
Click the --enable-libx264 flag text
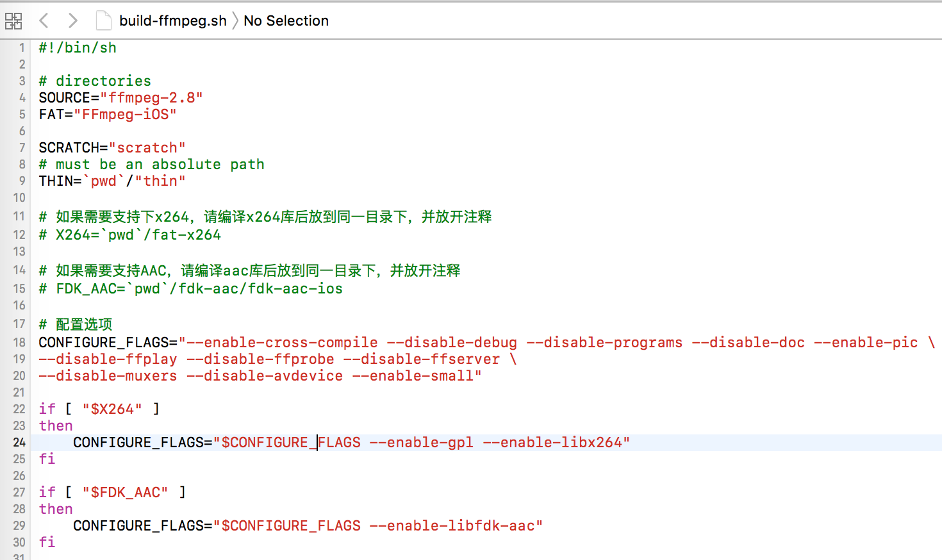pos(552,443)
